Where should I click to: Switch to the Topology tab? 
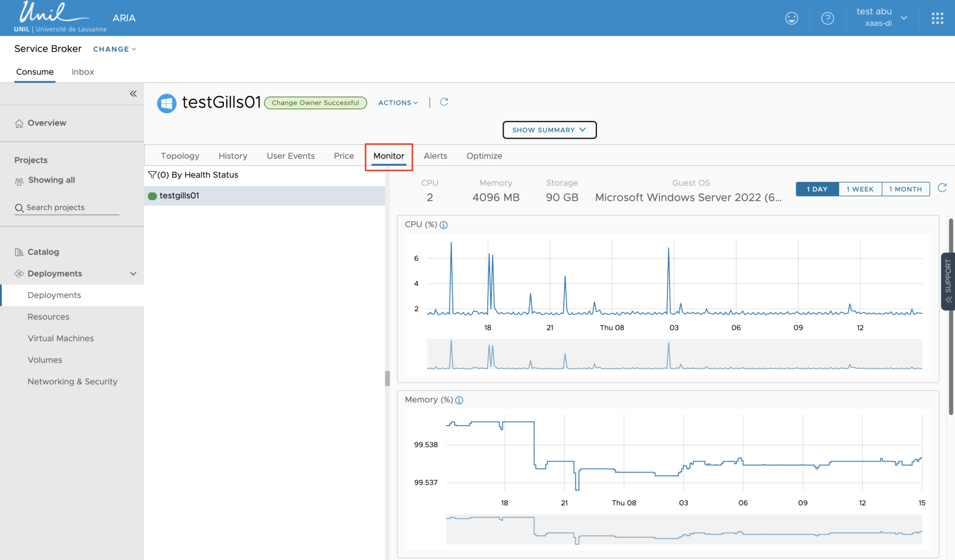tap(180, 156)
